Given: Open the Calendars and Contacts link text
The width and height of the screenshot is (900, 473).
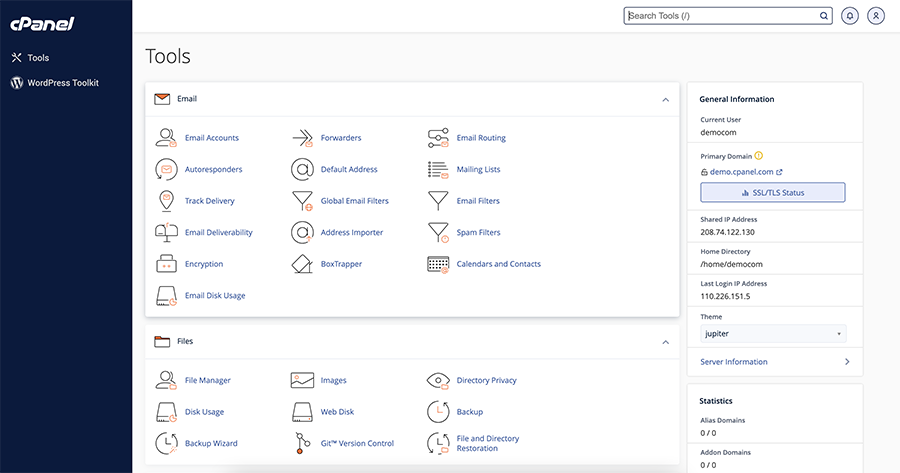Looking at the screenshot, I should pos(498,264).
